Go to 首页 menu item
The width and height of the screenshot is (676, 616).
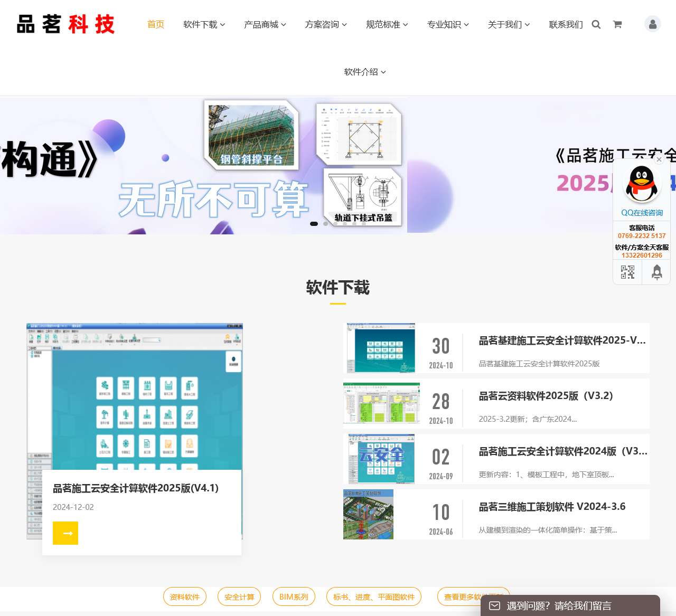coord(156,24)
